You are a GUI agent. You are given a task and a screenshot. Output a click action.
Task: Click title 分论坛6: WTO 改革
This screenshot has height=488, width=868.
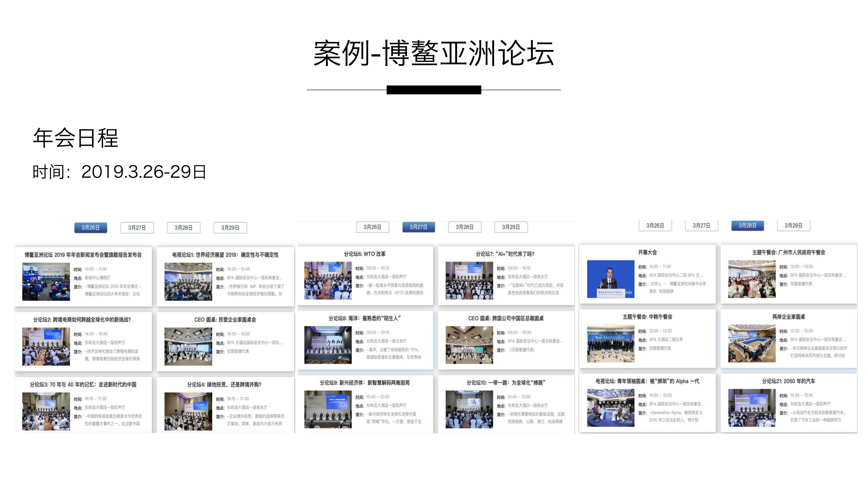[364, 253]
